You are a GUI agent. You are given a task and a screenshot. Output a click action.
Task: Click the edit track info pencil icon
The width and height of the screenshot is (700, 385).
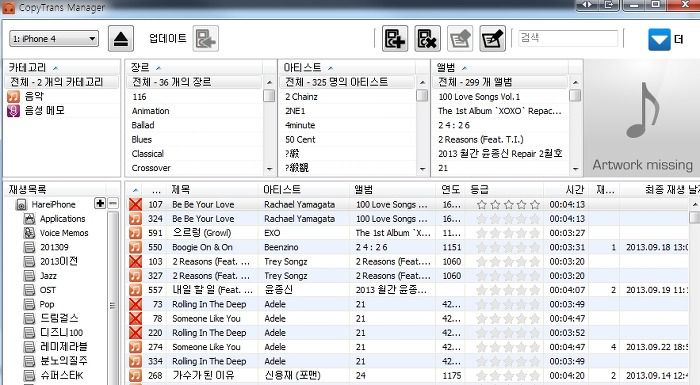click(492, 39)
